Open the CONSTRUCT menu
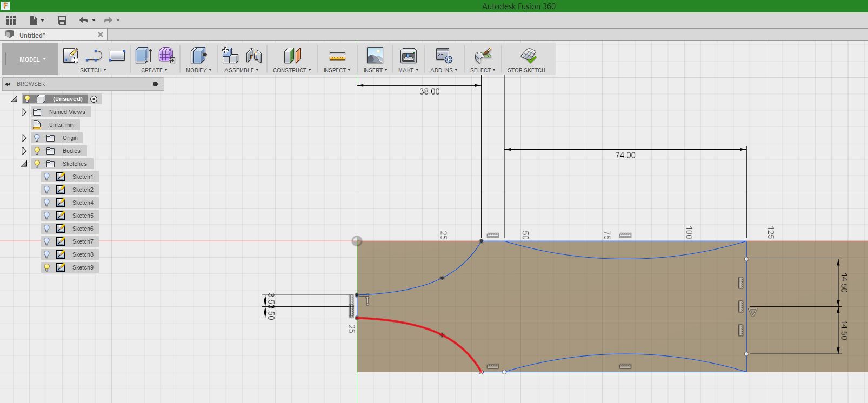 pyautogui.click(x=292, y=70)
